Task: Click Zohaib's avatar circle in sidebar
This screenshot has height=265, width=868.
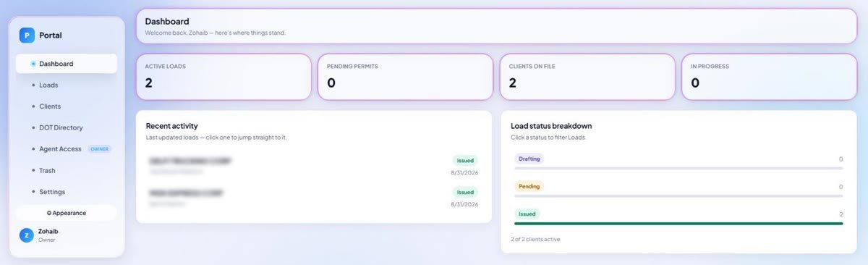Action: coord(26,235)
